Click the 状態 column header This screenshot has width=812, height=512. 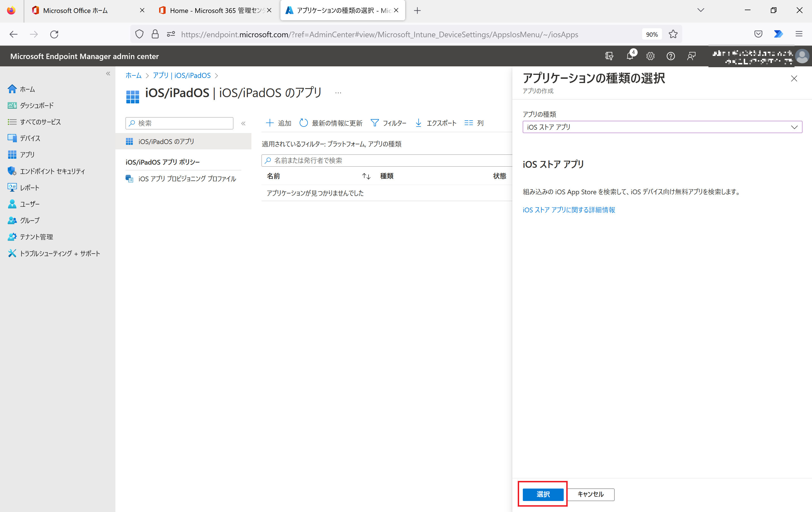click(x=499, y=176)
